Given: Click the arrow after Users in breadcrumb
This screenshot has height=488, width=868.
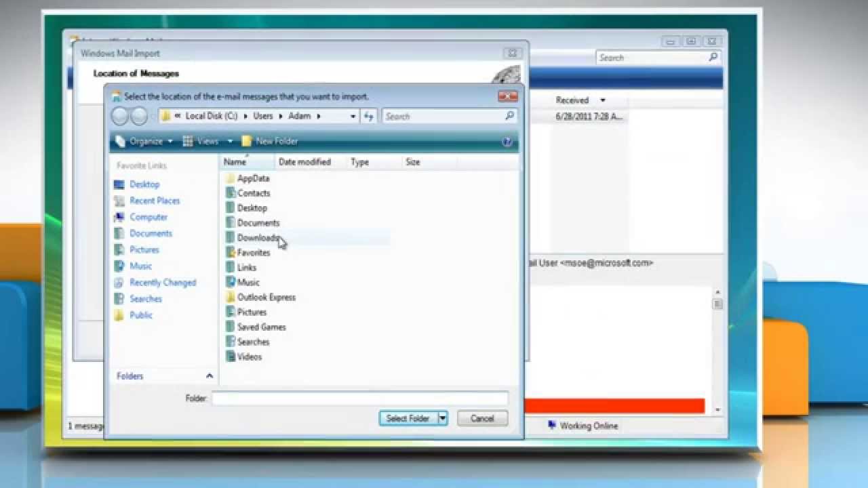Looking at the screenshot, I should pos(279,116).
